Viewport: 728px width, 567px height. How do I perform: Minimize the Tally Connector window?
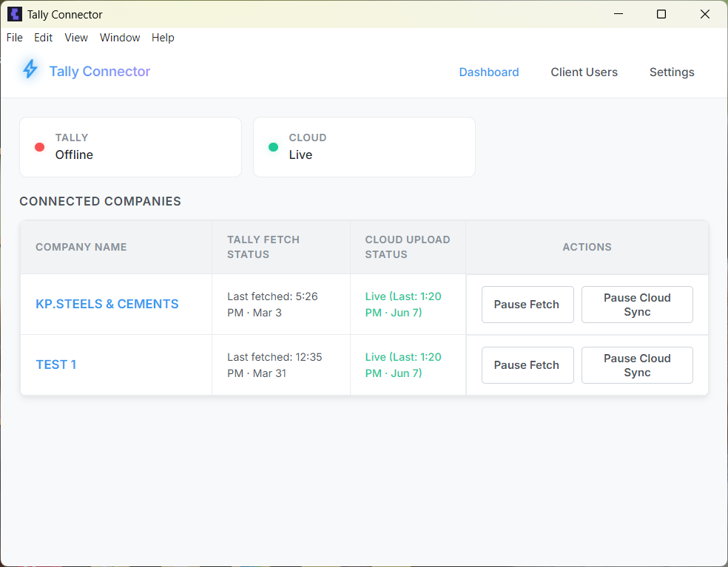pos(619,14)
